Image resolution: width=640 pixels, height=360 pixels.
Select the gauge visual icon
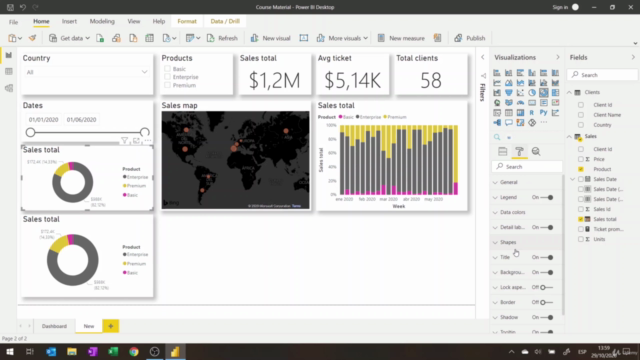(520, 103)
